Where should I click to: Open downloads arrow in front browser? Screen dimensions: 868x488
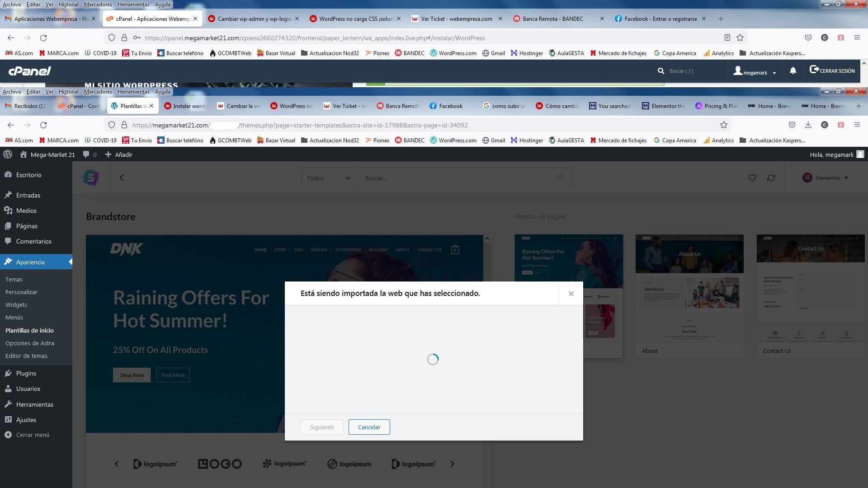[808, 125]
